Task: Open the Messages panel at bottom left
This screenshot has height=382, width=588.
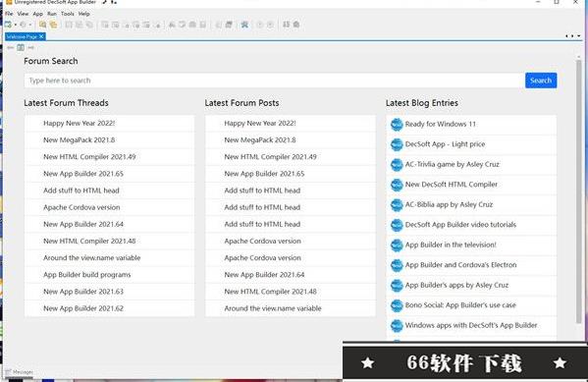Action: [19, 372]
